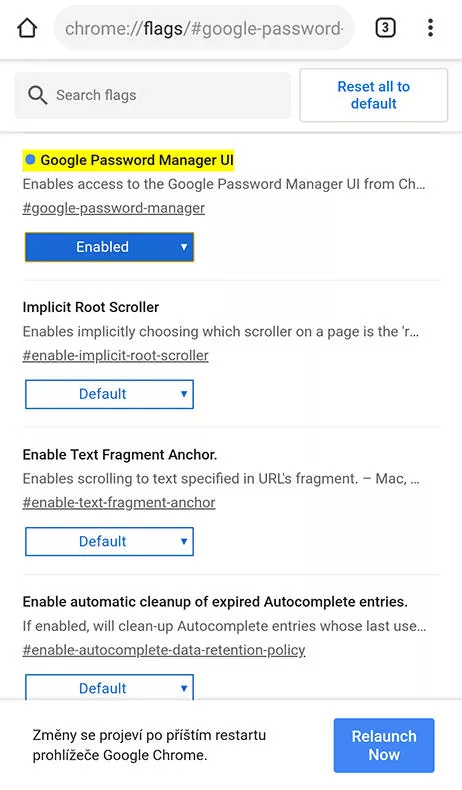
Task: Open Chrome's three-dot overflow menu
Action: click(x=430, y=28)
